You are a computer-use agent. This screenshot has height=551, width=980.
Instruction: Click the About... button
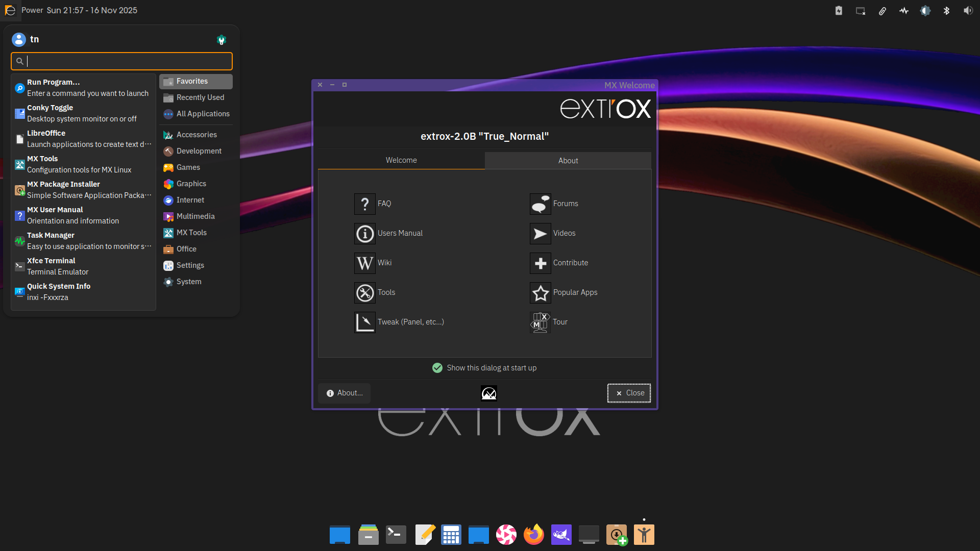pyautogui.click(x=345, y=393)
